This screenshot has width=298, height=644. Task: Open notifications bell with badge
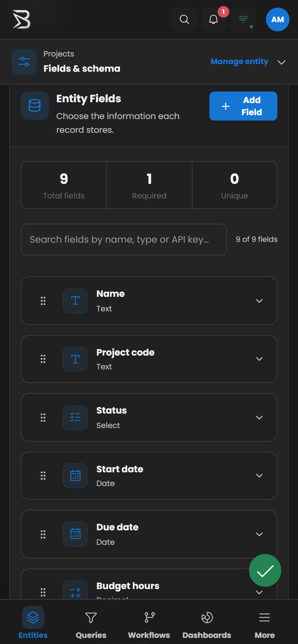[214, 19]
